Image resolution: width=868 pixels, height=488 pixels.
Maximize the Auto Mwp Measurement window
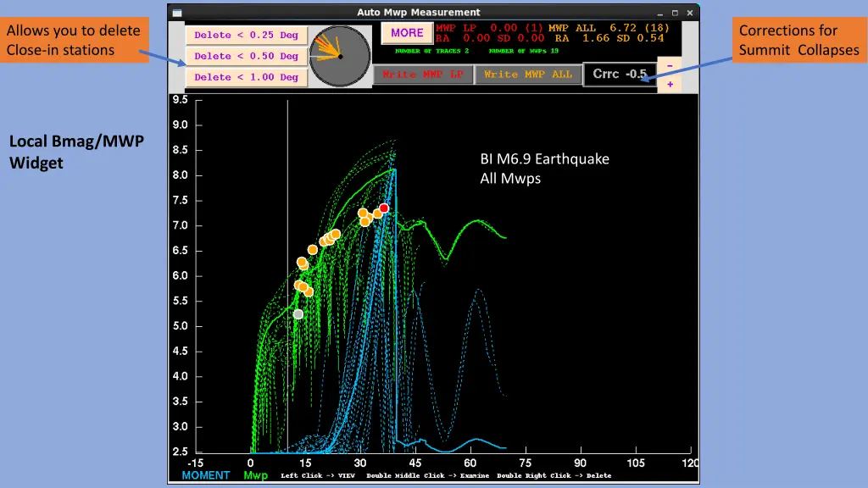tap(675, 13)
